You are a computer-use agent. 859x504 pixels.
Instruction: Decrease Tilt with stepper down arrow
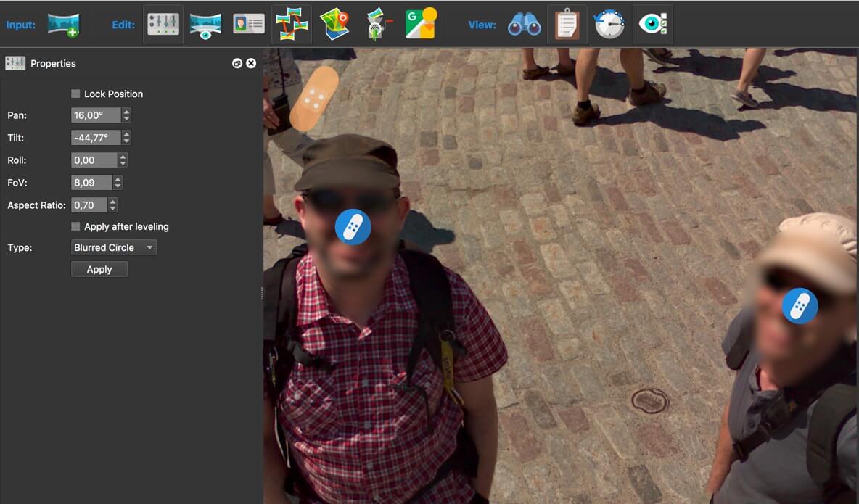(x=126, y=141)
